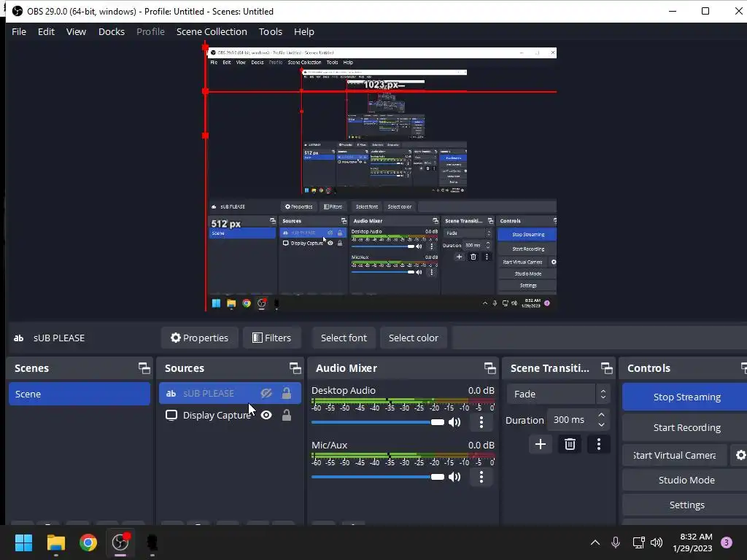
Task: Click the black app taskbar icon
Action: click(x=152, y=542)
